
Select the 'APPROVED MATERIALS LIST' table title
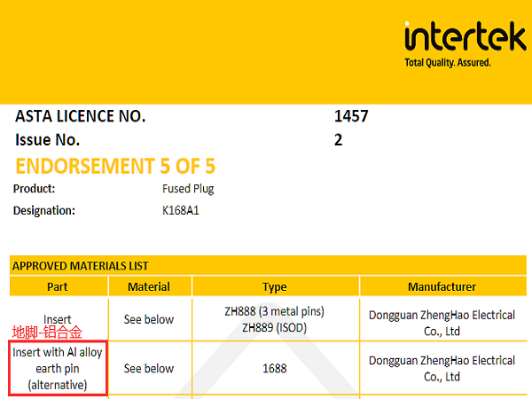click(81, 266)
